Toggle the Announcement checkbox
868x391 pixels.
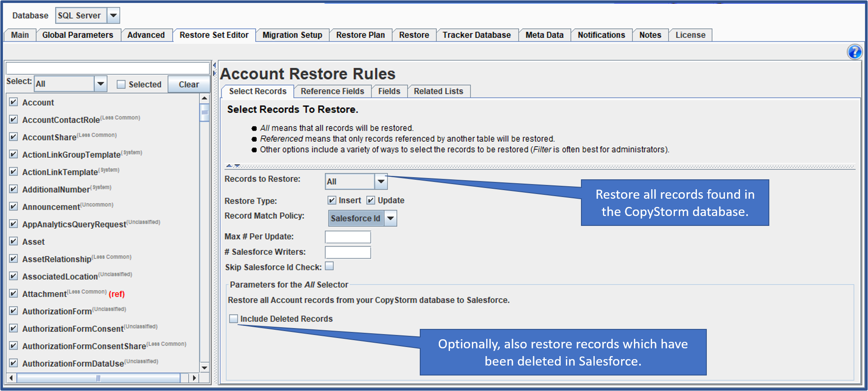[13, 206]
